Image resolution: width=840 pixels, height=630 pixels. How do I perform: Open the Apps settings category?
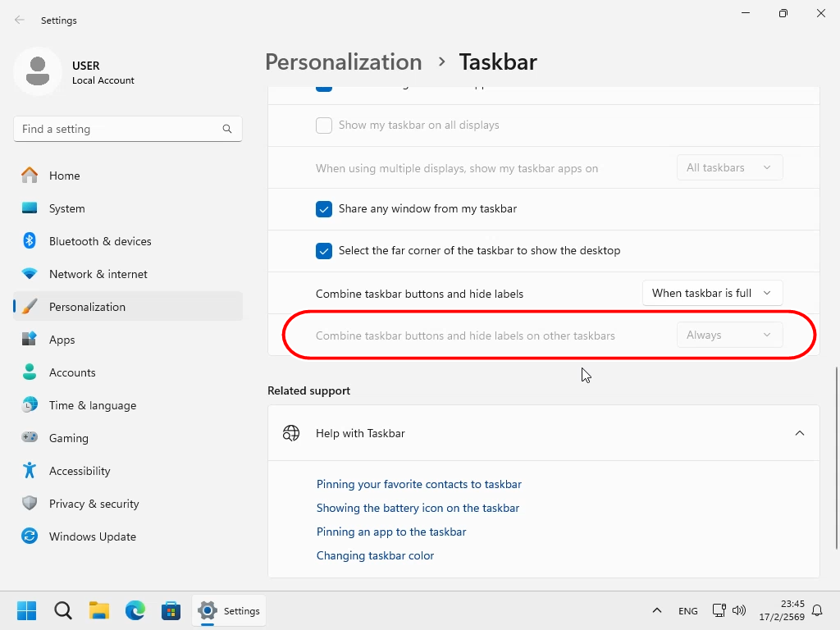(62, 340)
